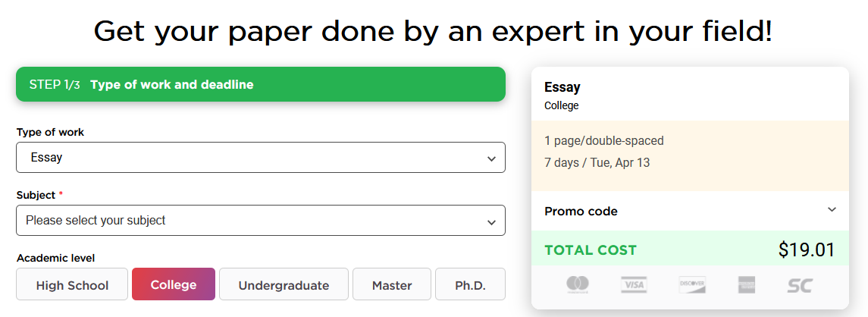Image resolution: width=868 pixels, height=317 pixels.
Task: Click the Step 1/3 header bar
Action: coord(260,84)
